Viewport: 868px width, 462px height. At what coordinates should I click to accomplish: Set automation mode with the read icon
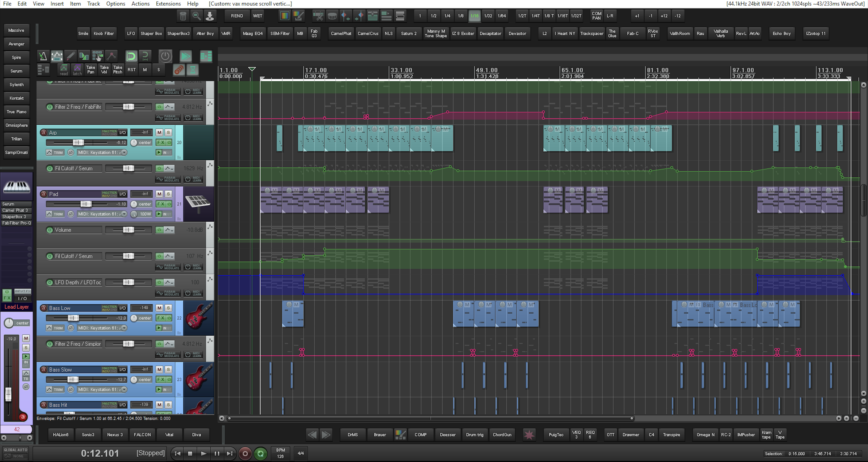[x=64, y=70]
